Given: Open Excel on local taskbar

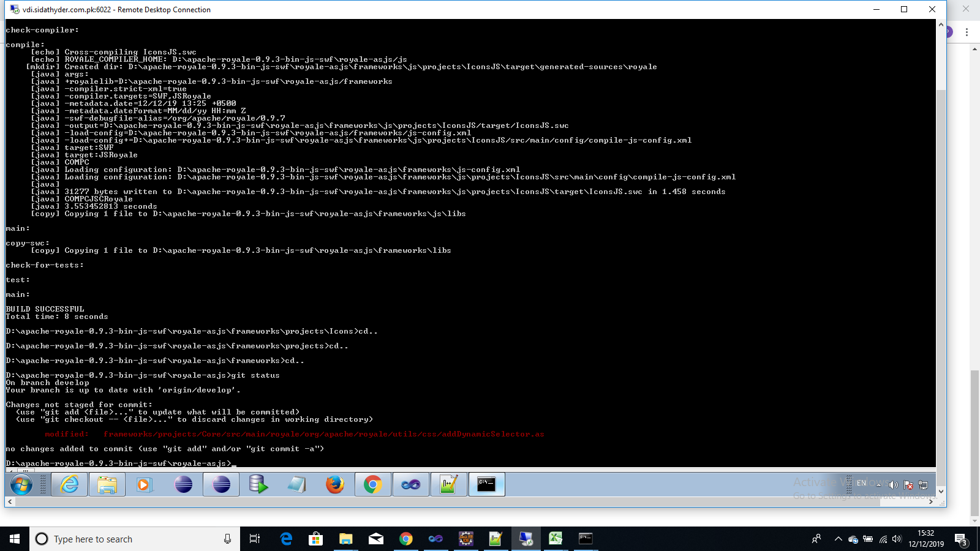Looking at the screenshot, I should coord(556,539).
